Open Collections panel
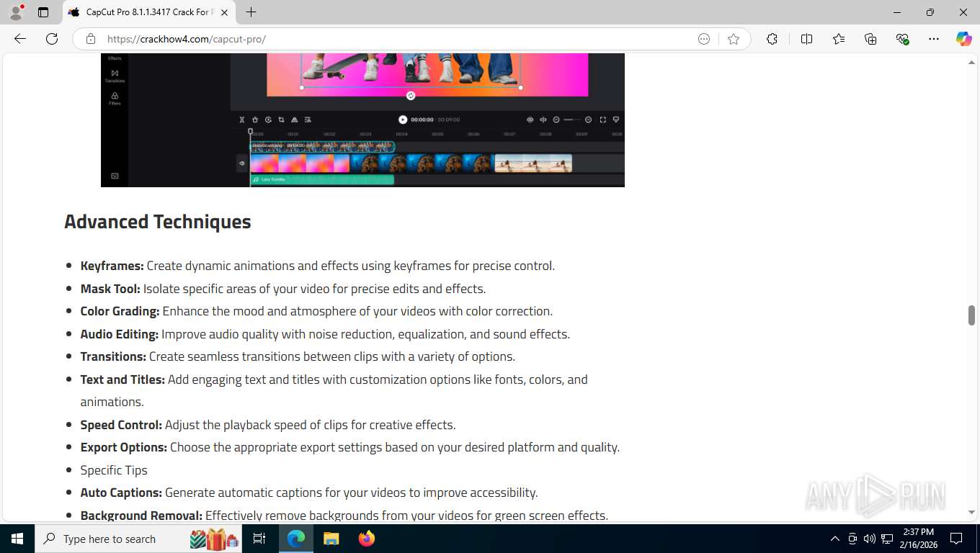This screenshot has height=553, width=980. click(x=870, y=39)
